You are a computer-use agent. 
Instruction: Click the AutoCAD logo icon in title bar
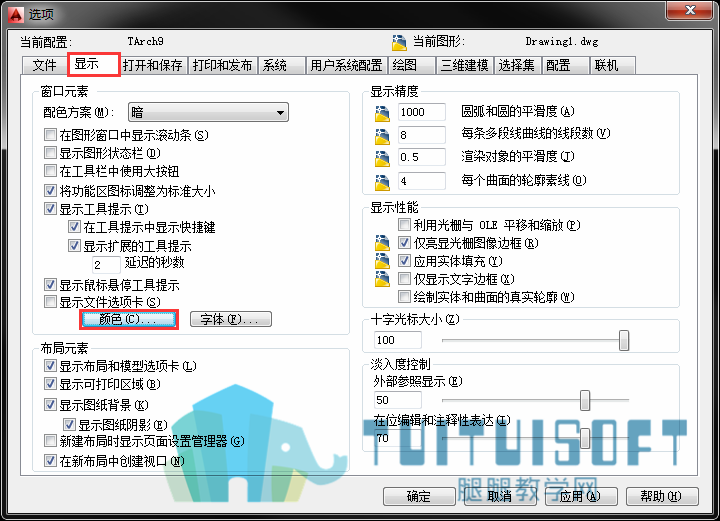(x=16, y=14)
